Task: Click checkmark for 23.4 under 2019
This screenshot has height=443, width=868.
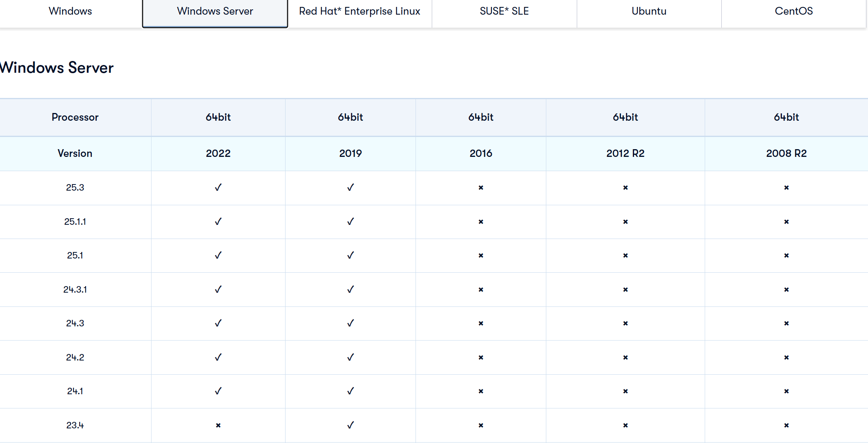Action: click(351, 425)
